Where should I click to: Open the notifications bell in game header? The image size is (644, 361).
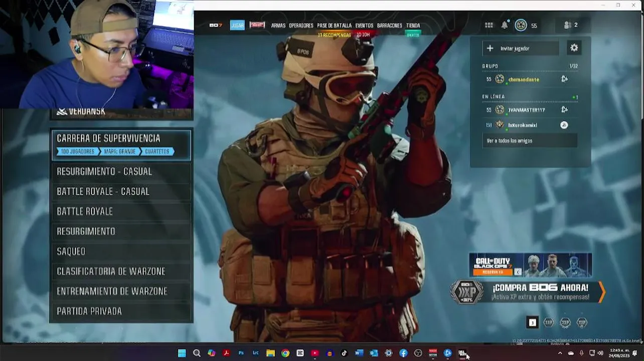coord(505,25)
